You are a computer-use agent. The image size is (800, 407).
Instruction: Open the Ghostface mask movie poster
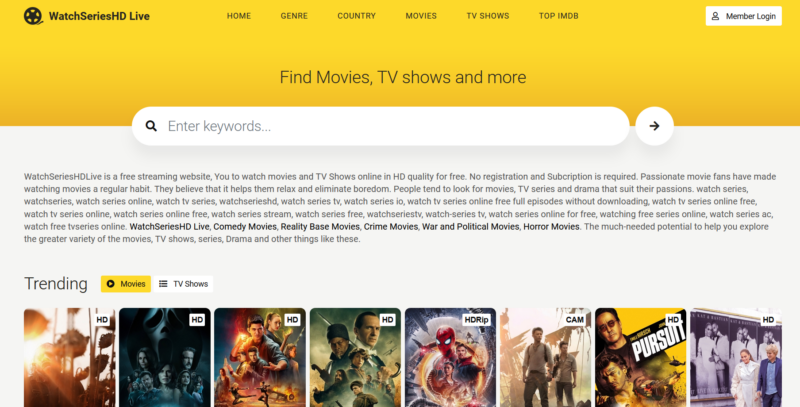click(165, 358)
